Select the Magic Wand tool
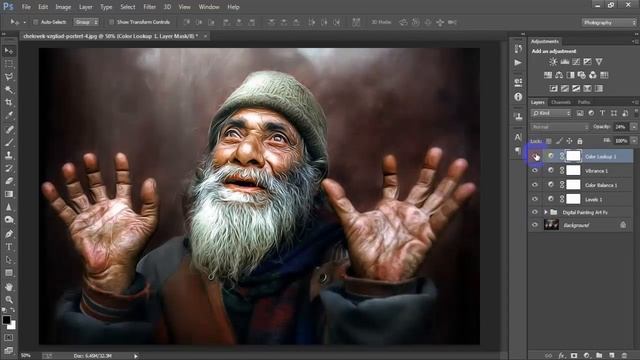The image size is (640, 360). point(9,90)
